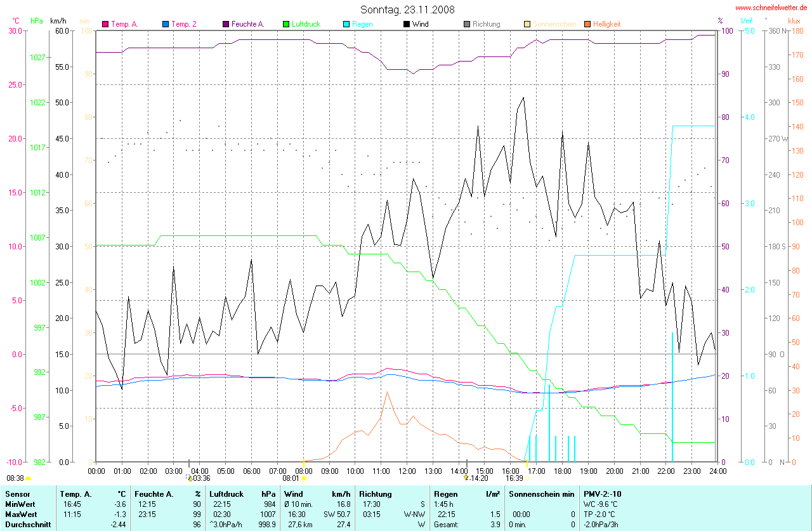This screenshot has height=531, width=812.
Task: Click the pale Sonnenschein legend swatch
Action: 527,24
